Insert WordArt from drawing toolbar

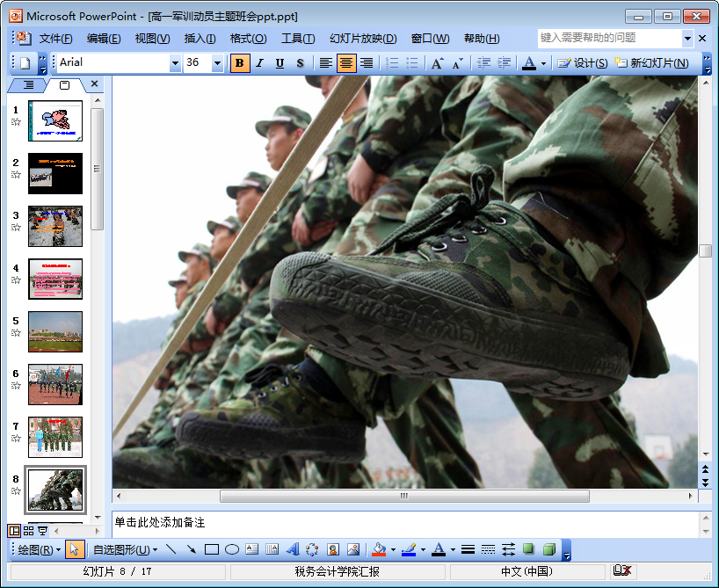[292, 549]
